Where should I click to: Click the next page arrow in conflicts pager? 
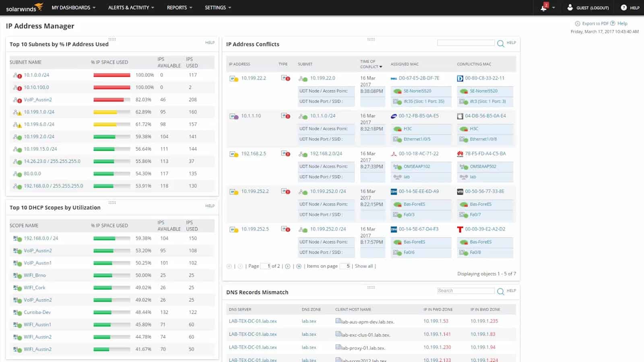[x=287, y=266]
